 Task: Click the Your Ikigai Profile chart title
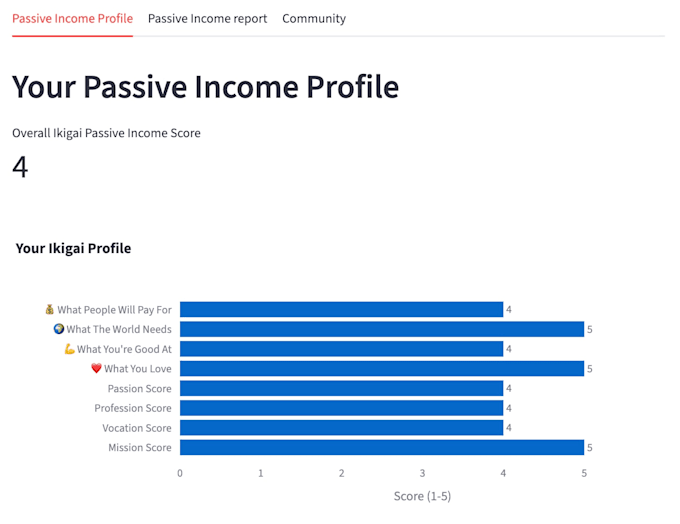pyautogui.click(x=73, y=249)
